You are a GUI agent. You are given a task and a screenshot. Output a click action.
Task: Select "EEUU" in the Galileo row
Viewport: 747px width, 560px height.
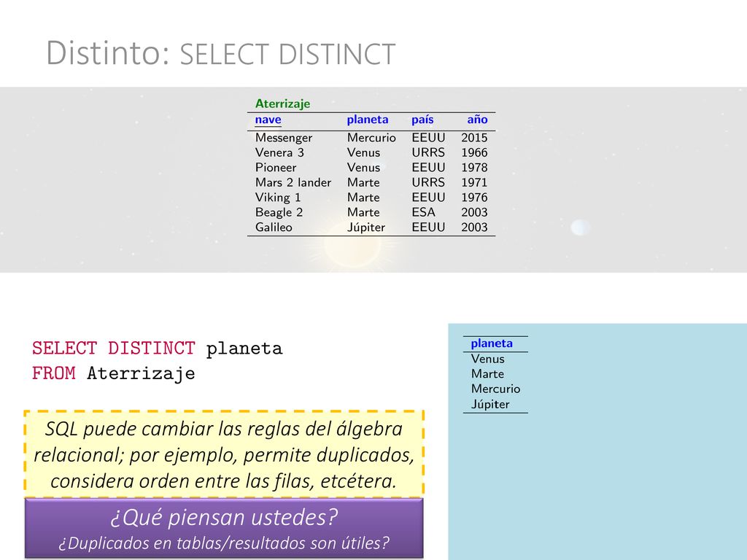[428, 227]
